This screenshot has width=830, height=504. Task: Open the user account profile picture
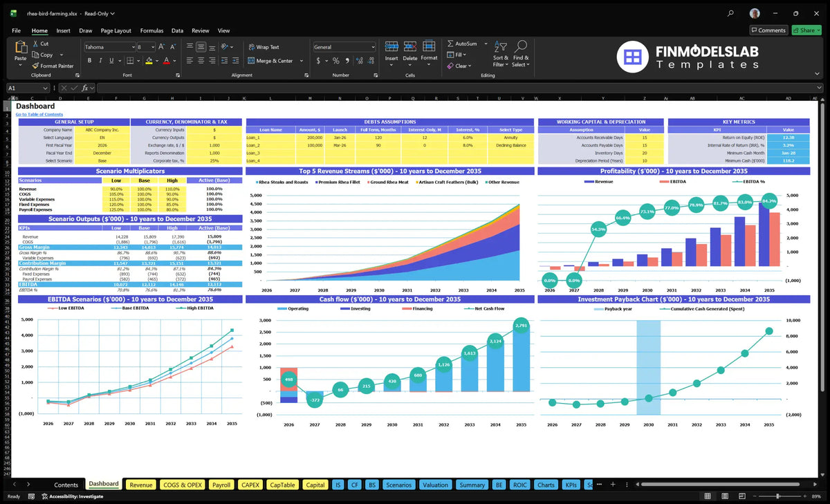coord(755,13)
